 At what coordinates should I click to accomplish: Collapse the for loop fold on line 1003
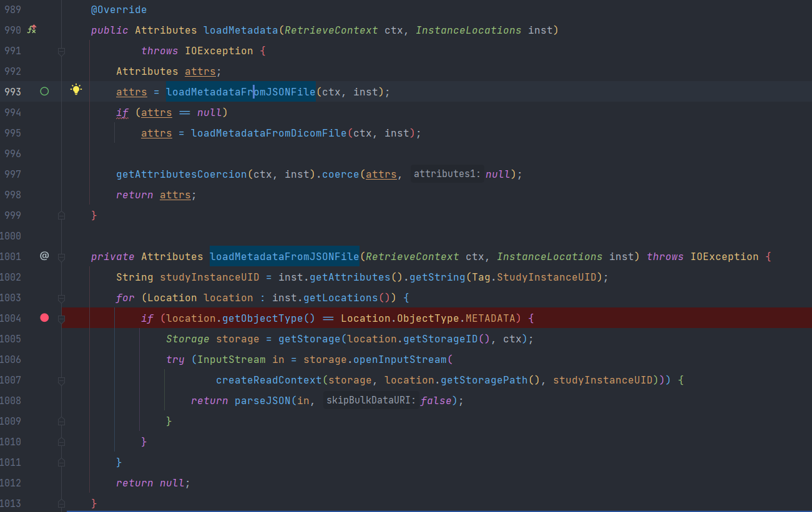(x=61, y=297)
